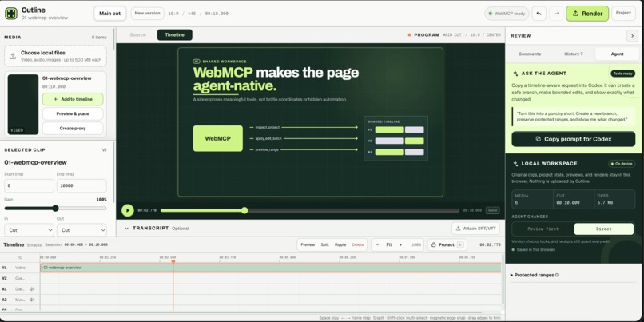Zoom in timeline with plus

click(400, 244)
